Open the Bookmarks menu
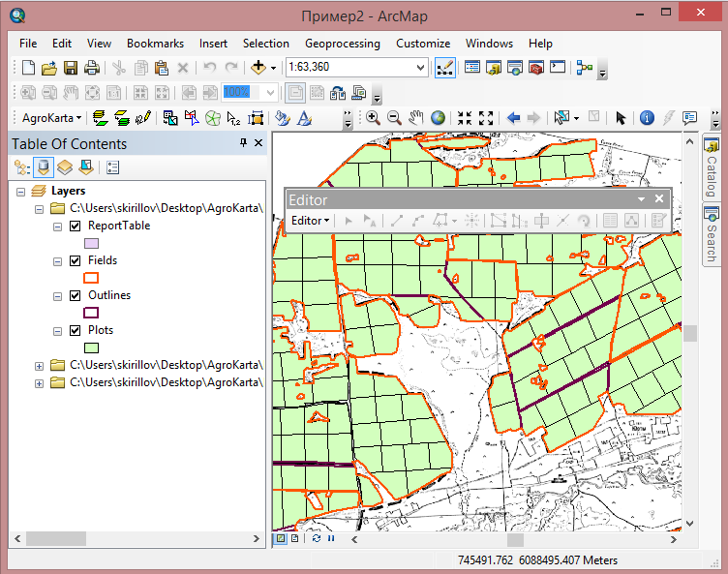Viewport: 728px width, 574px height. coord(155,44)
